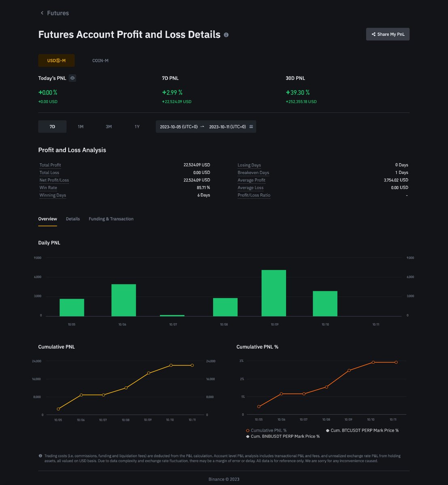Click the 10/09 Cumulative PNL data point
Viewport: 448px width, 485px height.
point(149,373)
